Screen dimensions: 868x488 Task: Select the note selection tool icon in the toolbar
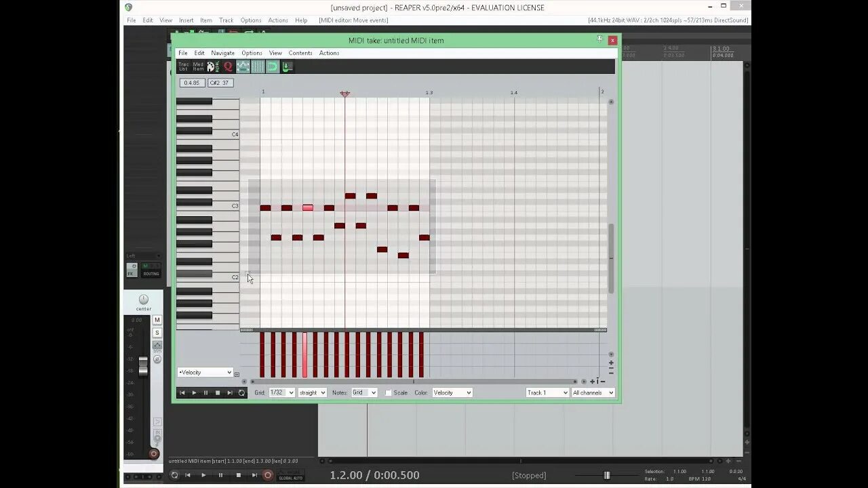243,66
